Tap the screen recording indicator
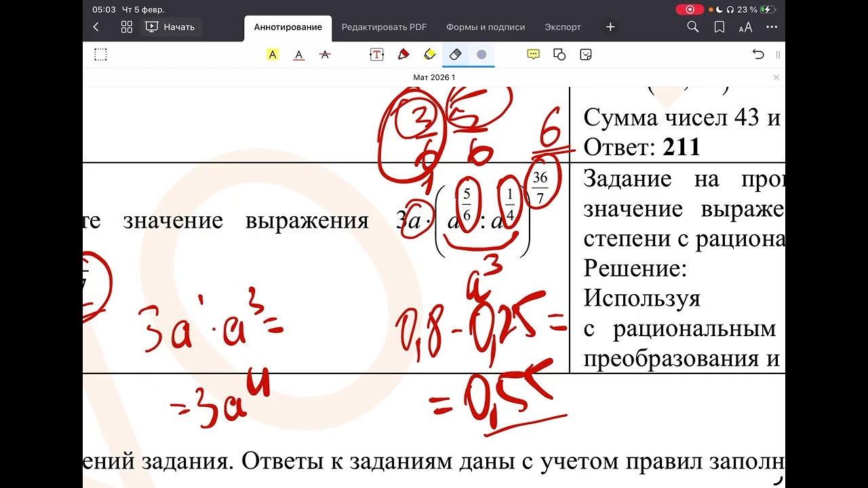 (690, 9)
